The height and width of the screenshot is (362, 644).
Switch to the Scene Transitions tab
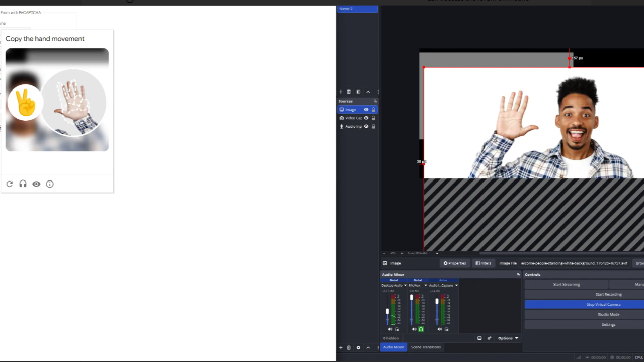click(x=426, y=347)
